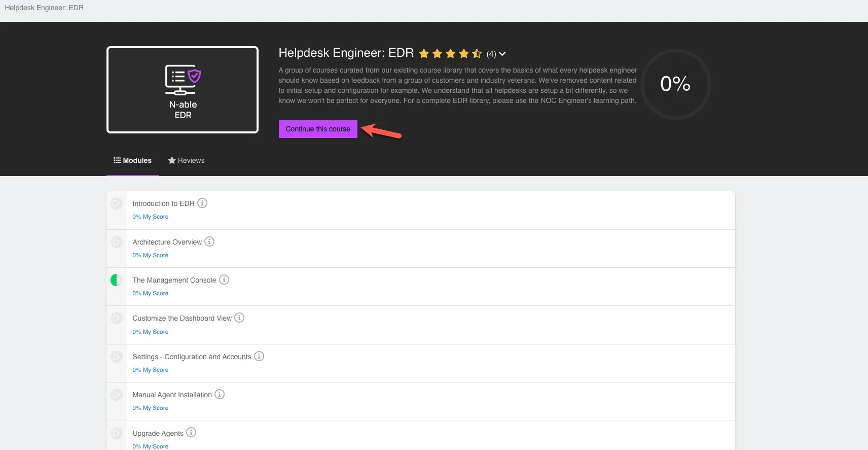Viewport: 868px width, 450px height.
Task: Open the Customize the Dashboard View module
Action: pyautogui.click(x=182, y=318)
